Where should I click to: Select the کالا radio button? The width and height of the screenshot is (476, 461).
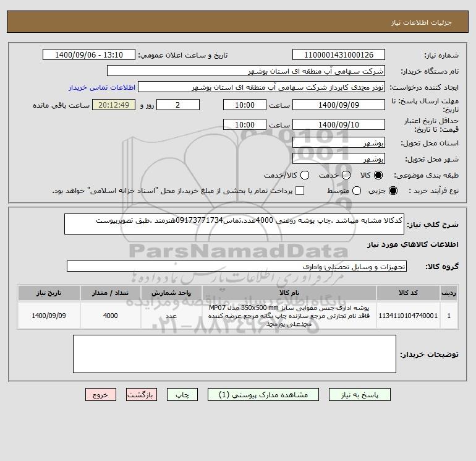point(378,175)
